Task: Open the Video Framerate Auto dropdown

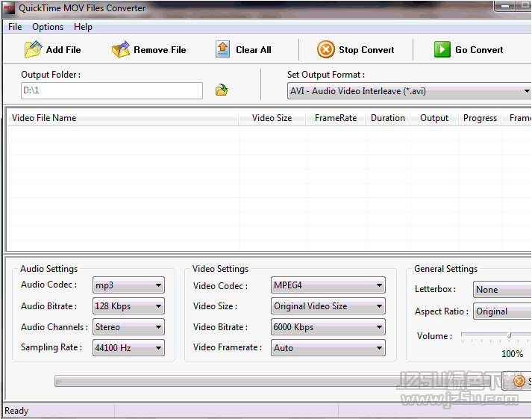Action: click(x=328, y=348)
